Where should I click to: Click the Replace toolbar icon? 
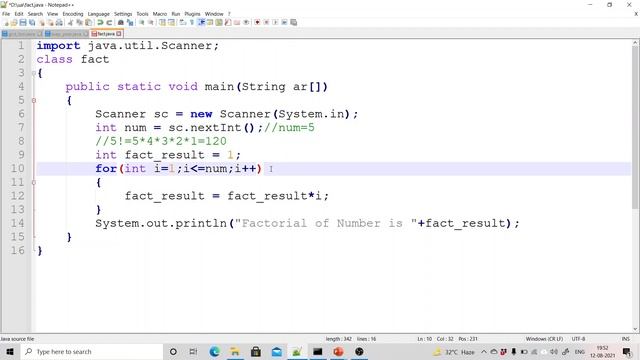130,22
